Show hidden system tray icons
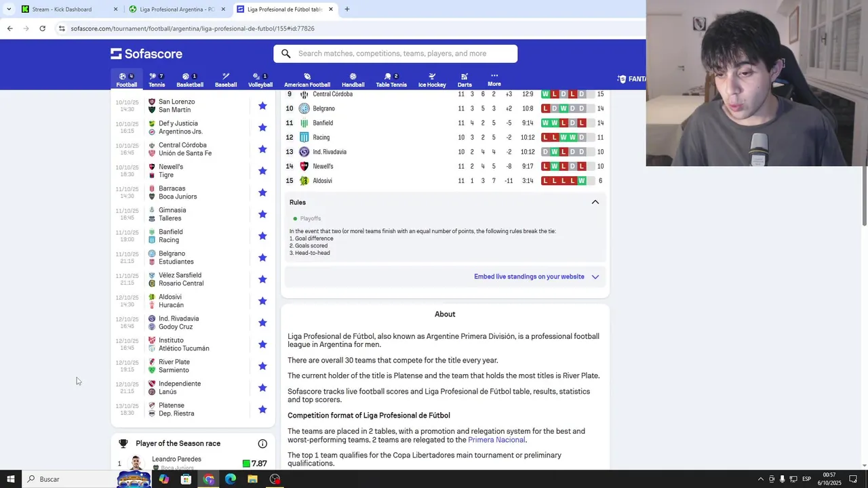The image size is (868, 488). click(x=760, y=479)
